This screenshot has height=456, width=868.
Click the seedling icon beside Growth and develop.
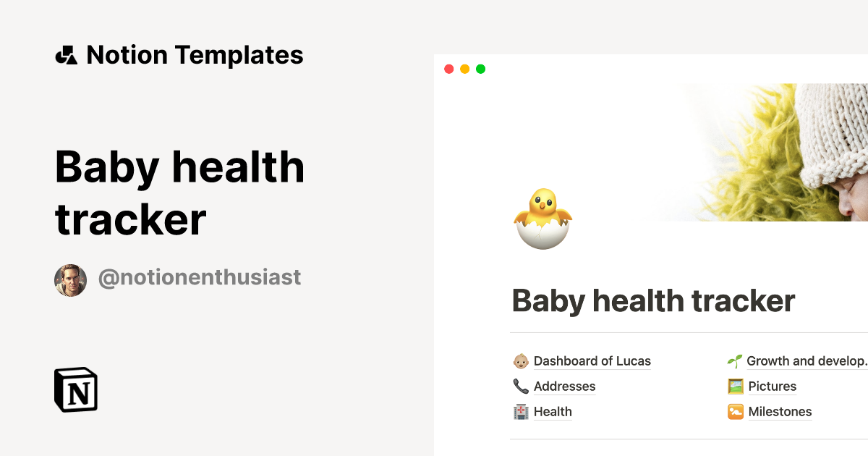735,361
